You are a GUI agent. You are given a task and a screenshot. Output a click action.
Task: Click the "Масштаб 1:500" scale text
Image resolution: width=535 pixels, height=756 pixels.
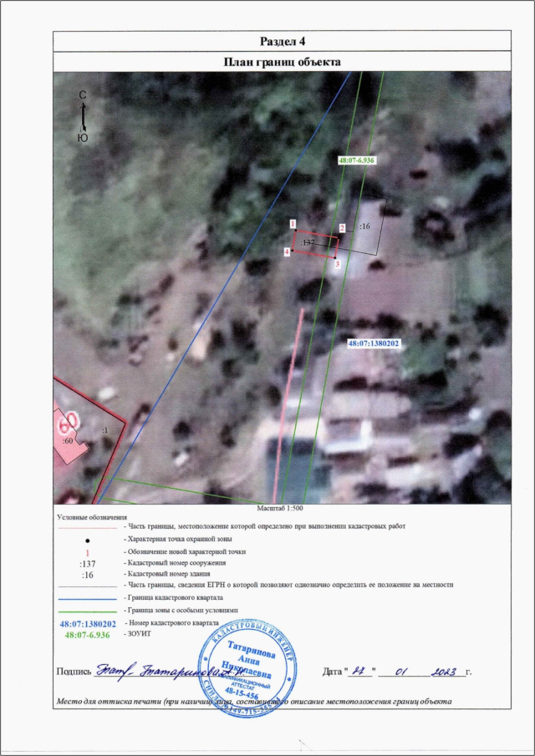(x=281, y=508)
